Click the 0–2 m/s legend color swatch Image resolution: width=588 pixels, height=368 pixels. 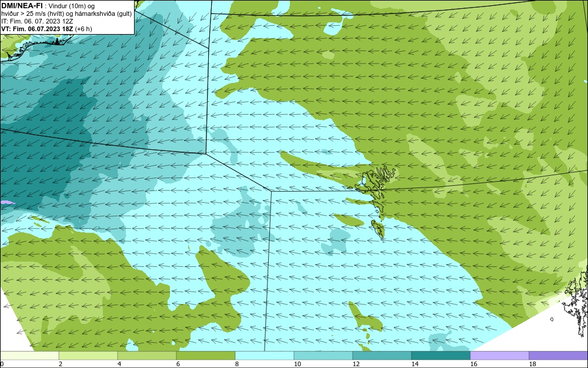pyautogui.click(x=29, y=356)
